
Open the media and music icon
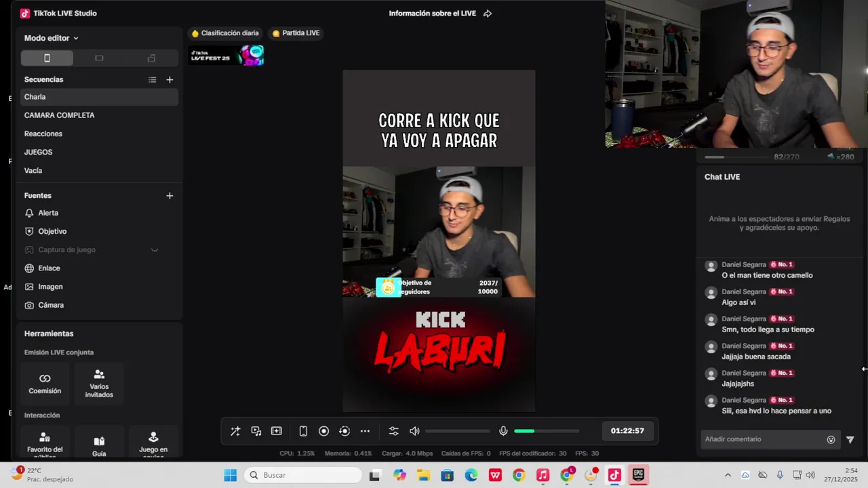tap(256, 431)
